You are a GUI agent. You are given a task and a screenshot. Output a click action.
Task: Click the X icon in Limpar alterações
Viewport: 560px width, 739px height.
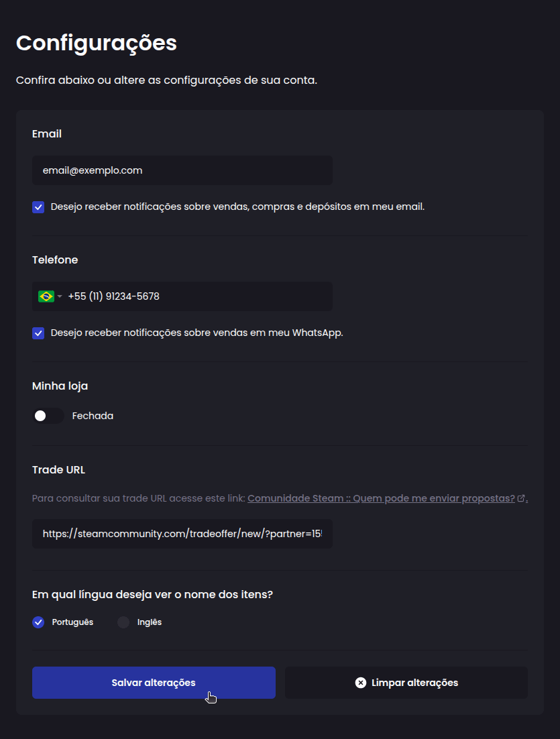coord(361,683)
